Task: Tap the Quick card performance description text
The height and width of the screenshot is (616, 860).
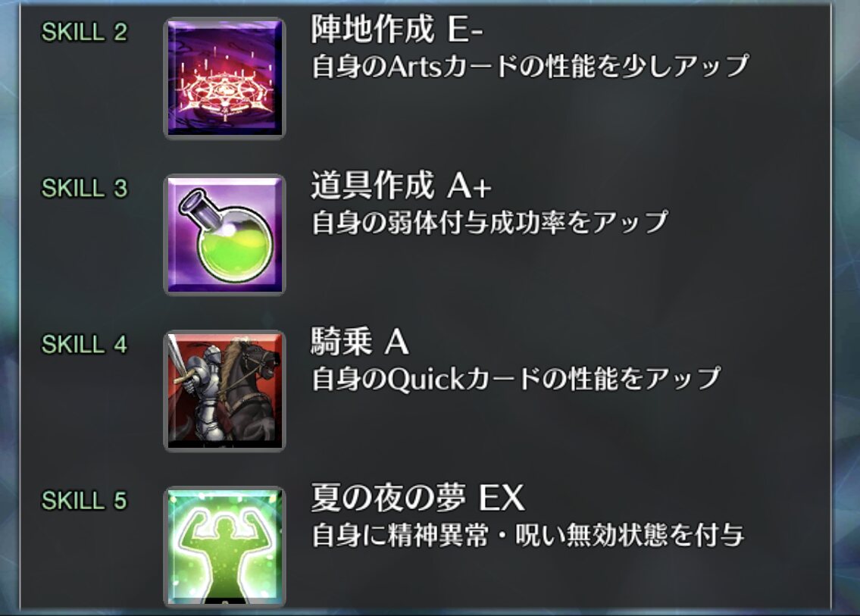Action: [515, 379]
